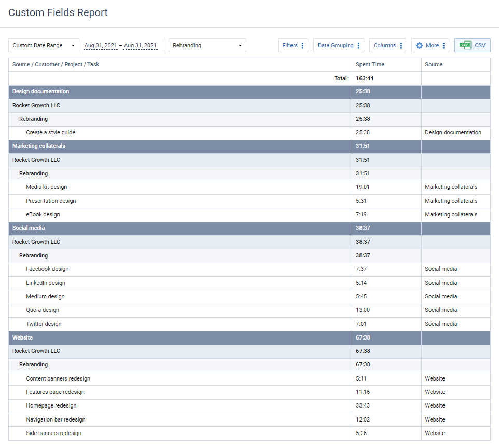The height and width of the screenshot is (448, 499).
Task: Click the 19:01 Media kit time
Action: [363, 187]
